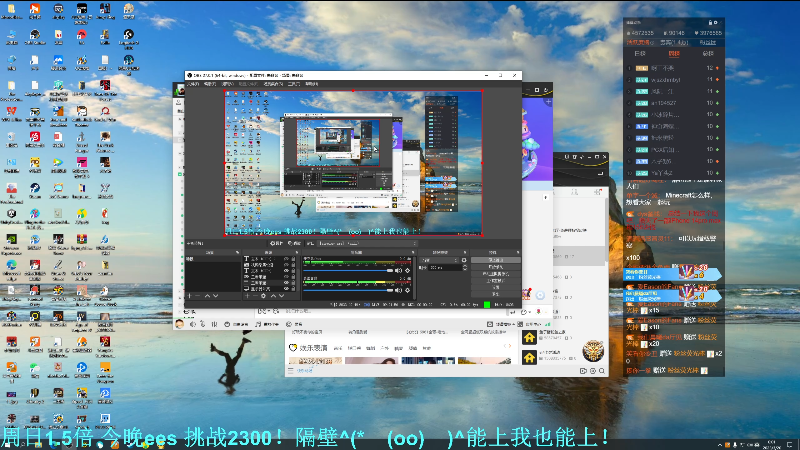This screenshot has width=800, height=450.
Task: Click underlined link in leaderboard header
Action: coord(708,42)
